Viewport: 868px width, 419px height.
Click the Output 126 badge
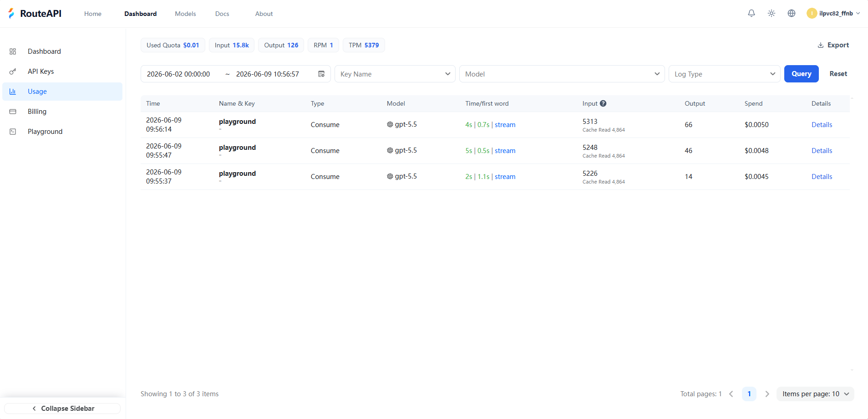click(x=281, y=45)
